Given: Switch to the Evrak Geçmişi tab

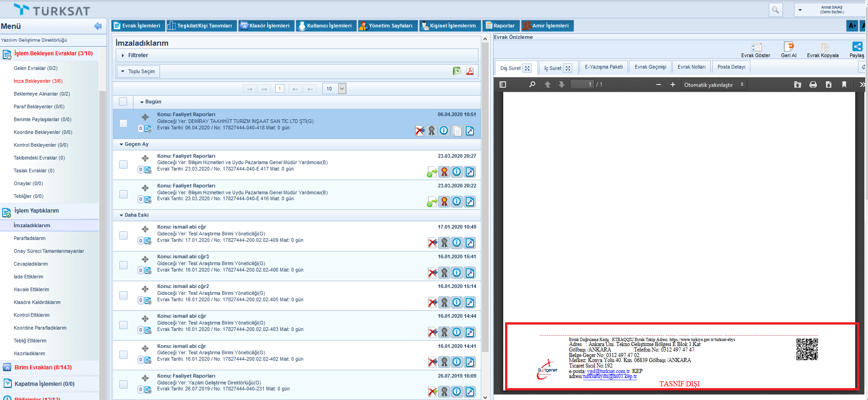Looking at the screenshot, I should point(650,67).
